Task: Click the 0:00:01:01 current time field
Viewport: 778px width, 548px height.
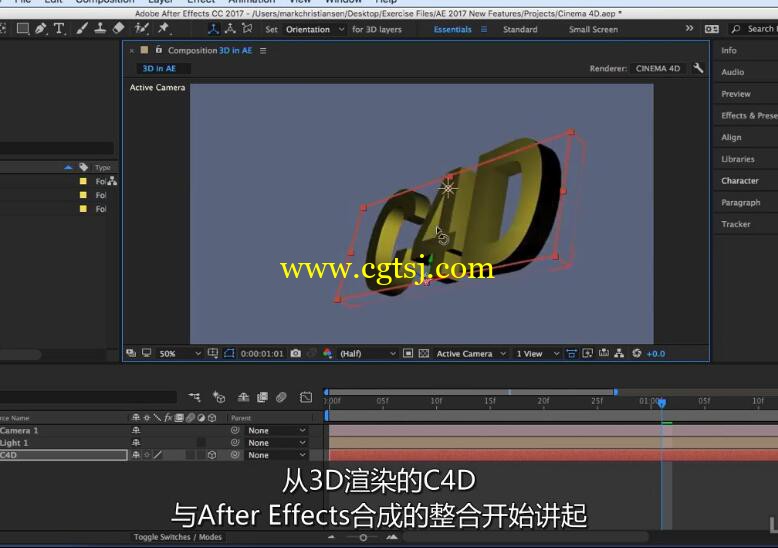Action: point(262,353)
